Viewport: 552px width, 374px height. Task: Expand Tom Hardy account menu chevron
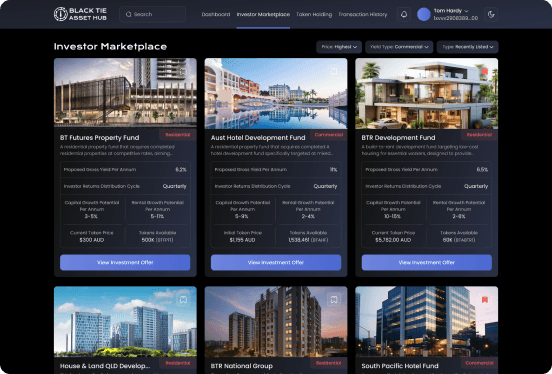coord(466,11)
